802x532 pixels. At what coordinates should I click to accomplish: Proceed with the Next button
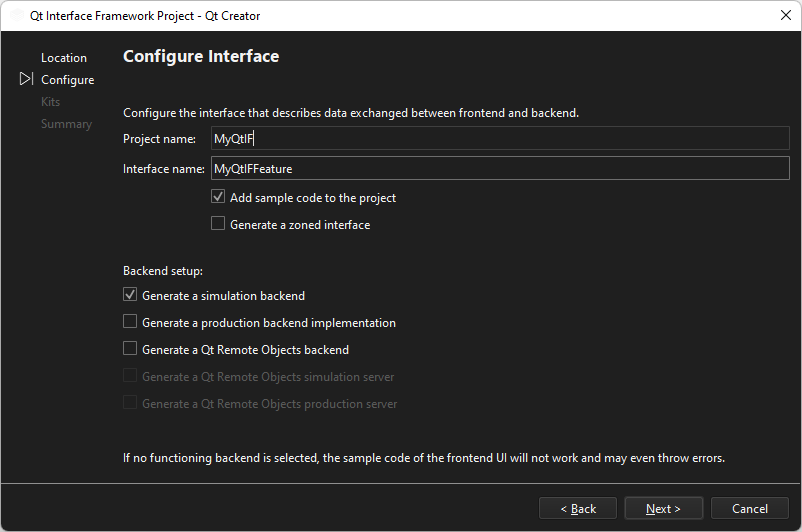click(x=663, y=509)
